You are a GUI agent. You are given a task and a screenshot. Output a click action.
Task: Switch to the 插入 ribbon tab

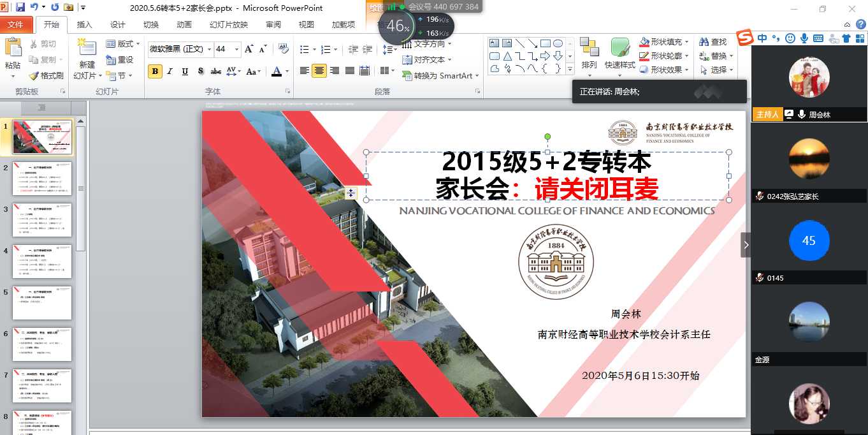click(x=84, y=25)
